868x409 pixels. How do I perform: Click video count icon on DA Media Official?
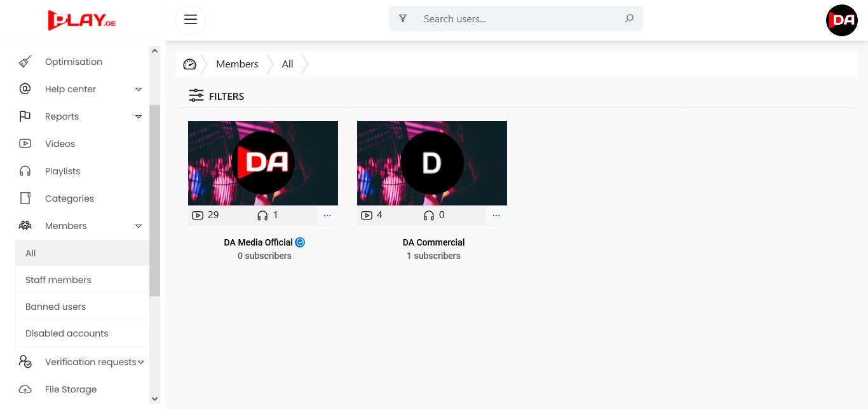(x=197, y=216)
